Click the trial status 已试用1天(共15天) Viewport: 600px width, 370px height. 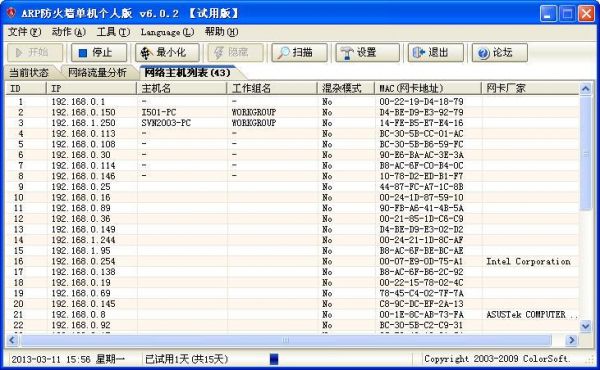[x=187, y=359]
